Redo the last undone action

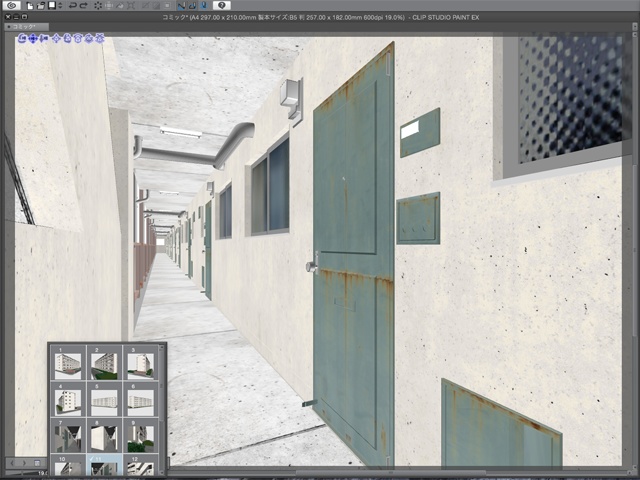point(84,6)
